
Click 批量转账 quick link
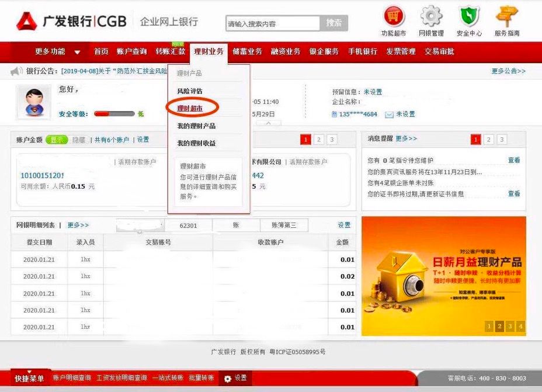pyautogui.click(x=201, y=378)
